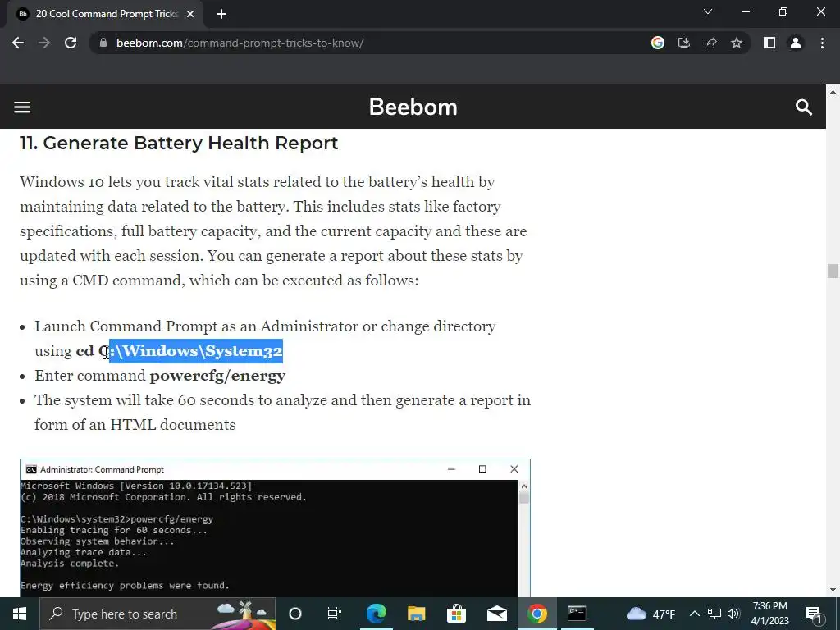Open the Chrome profile menu
The width and height of the screenshot is (840, 630).
point(796,43)
